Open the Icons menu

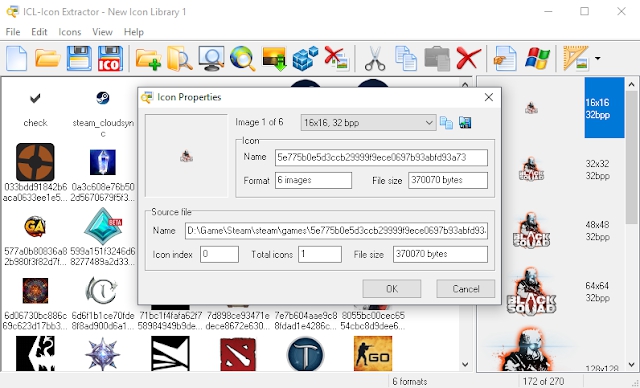coord(69,32)
